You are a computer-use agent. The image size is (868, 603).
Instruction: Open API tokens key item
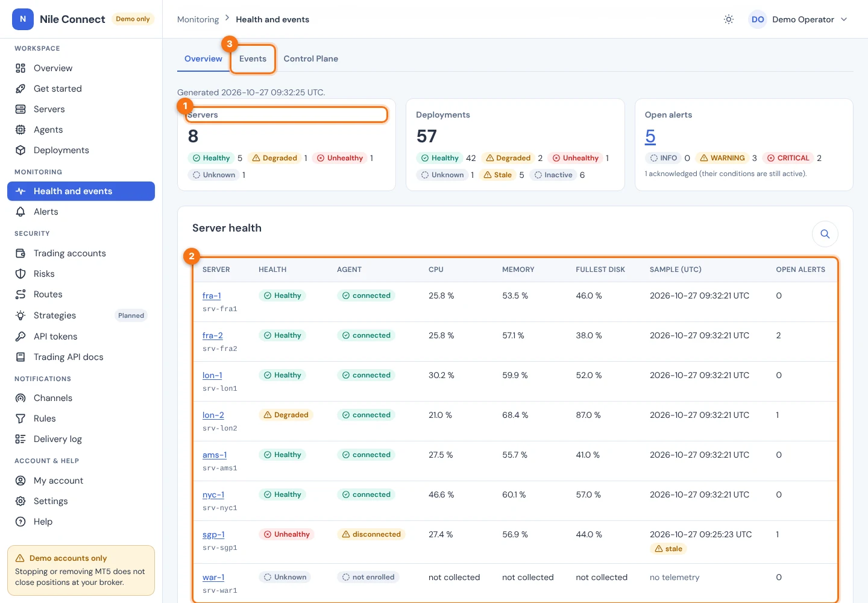pos(81,336)
